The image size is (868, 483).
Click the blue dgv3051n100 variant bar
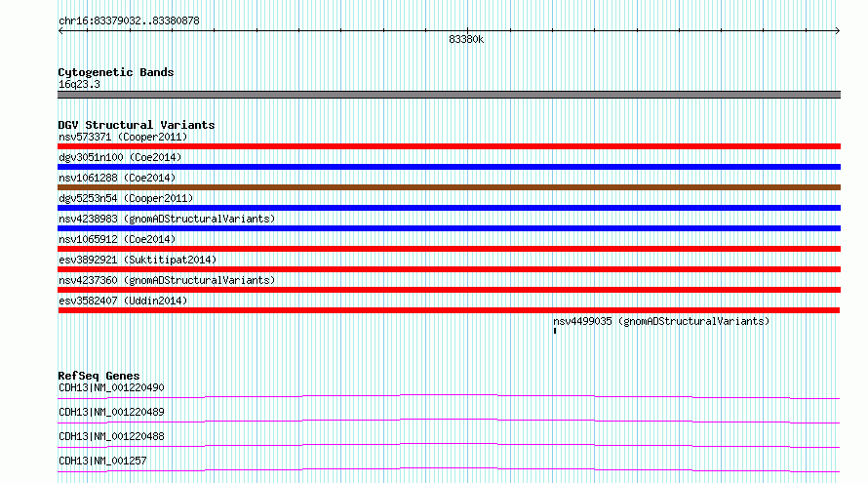(x=449, y=167)
